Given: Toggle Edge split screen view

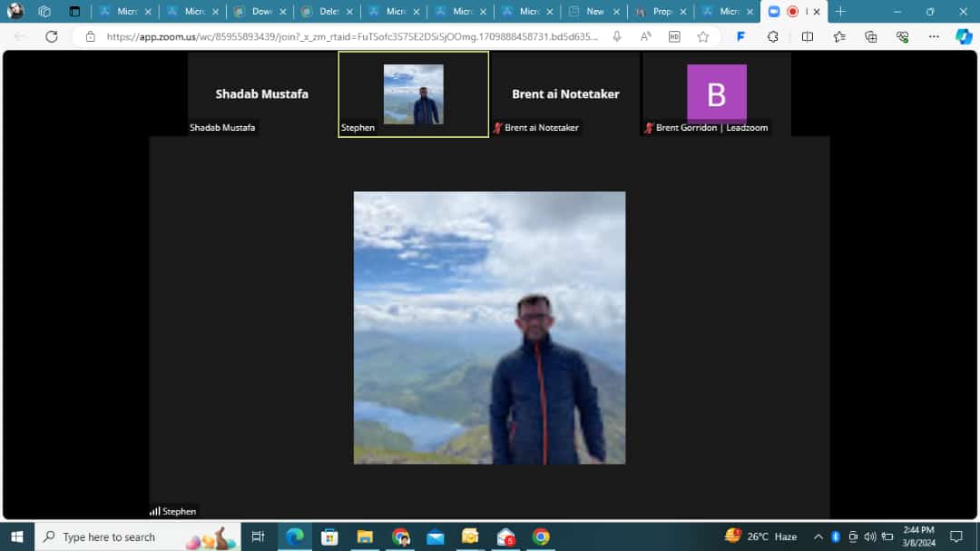Looking at the screenshot, I should (808, 37).
